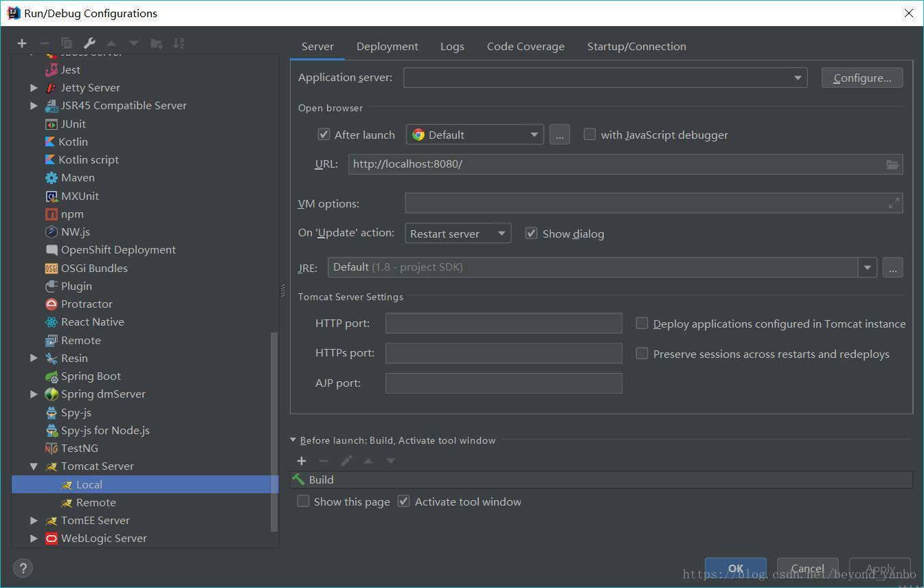
Task: Click the URL field folder browse icon
Action: tap(892, 164)
